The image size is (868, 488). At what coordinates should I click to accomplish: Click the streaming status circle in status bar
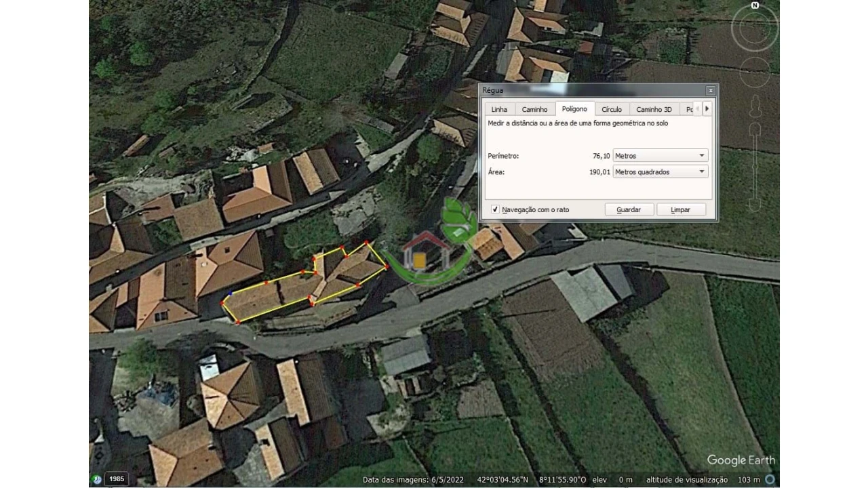tap(770, 479)
